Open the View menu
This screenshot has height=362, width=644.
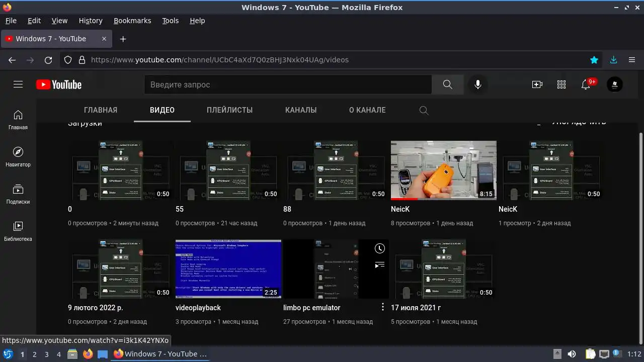pos(59,21)
